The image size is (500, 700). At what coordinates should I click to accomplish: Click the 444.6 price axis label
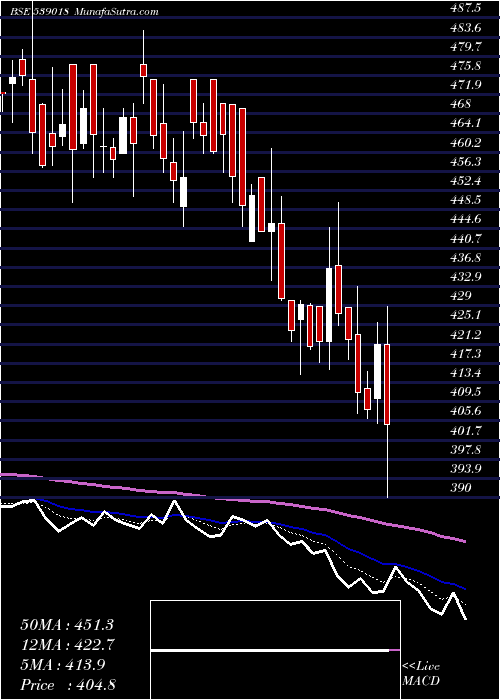tap(465, 219)
